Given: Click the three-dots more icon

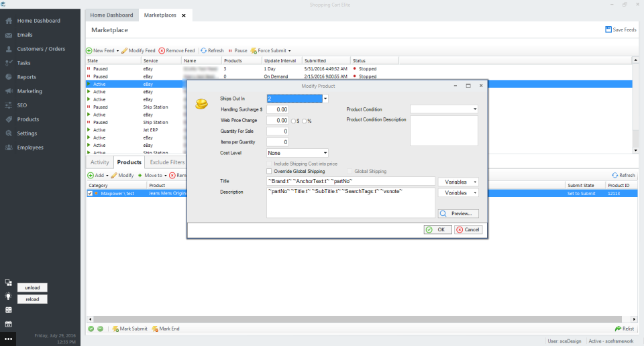Looking at the screenshot, I should point(8,339).
